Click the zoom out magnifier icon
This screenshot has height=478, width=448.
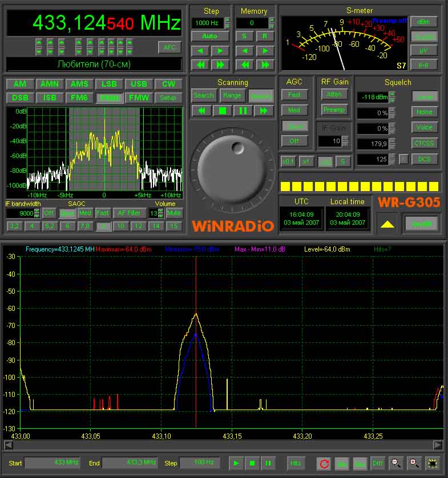[395, 463]
